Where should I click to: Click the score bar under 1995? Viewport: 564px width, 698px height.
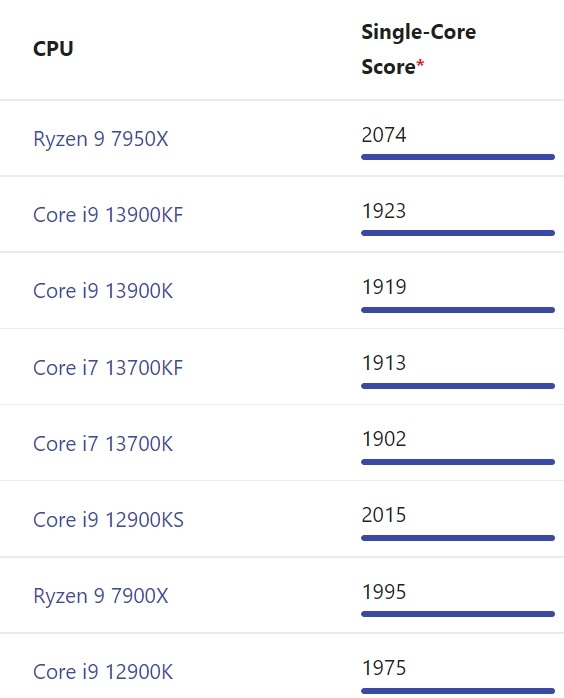458,614
